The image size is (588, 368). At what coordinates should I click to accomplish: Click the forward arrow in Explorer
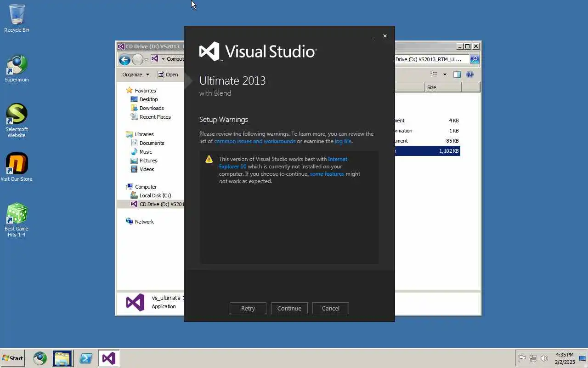(137, 59)
